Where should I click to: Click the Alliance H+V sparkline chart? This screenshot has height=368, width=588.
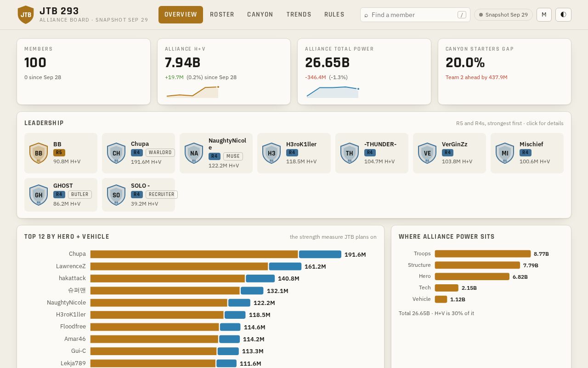pos(193,92)
